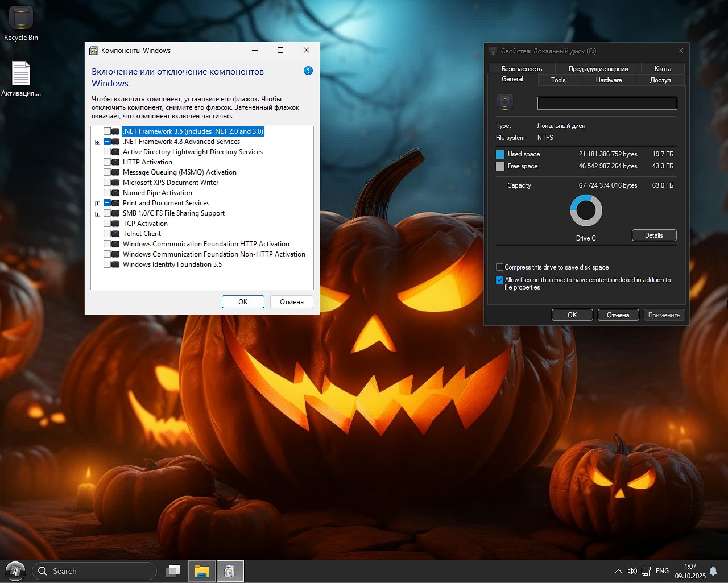Open the volume speaker tray icon
The image size is (728, 583).
point(632,571)
